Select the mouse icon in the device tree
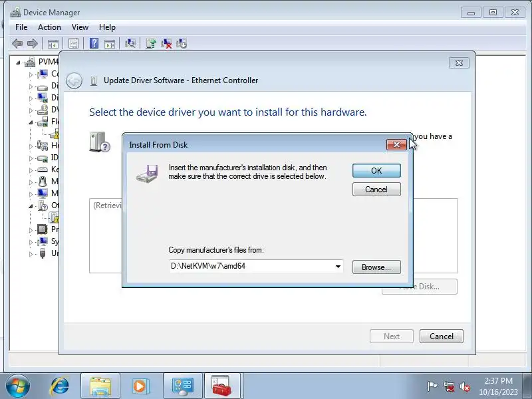Image resolution: width=532 pixels, height=399 pixels. pyautogui.click(x=43, y=182)
